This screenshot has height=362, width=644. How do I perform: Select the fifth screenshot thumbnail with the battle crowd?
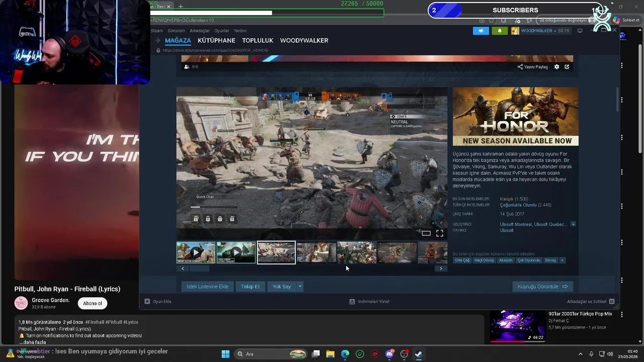coord(357,252)
